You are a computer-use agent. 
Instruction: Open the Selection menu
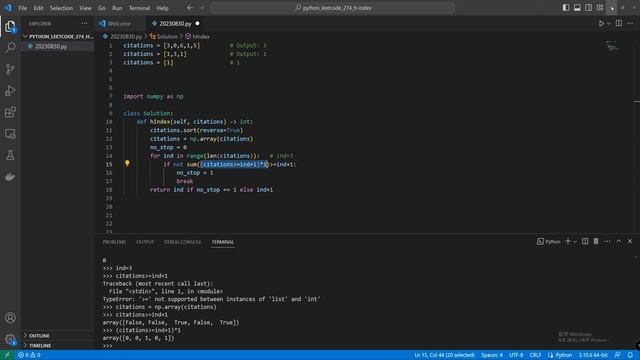(x=61, y=8)
